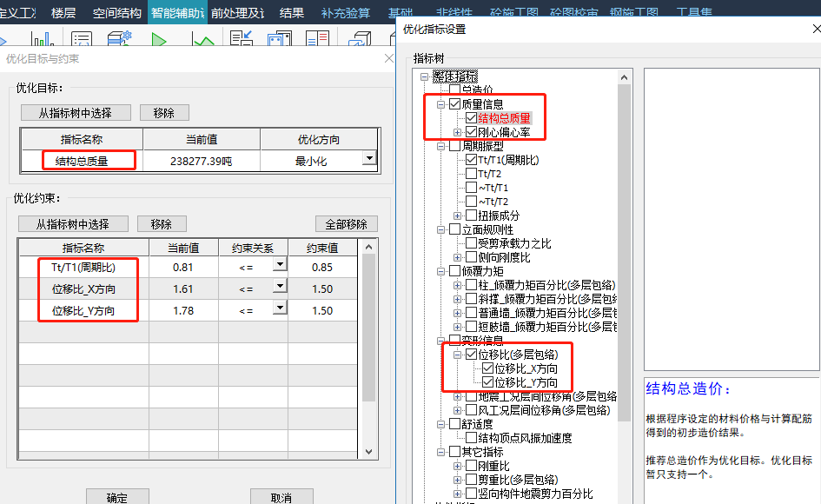Click the 全部移除 button
Image resolution: width=821 pixels, height=504 pixels.
tap(346, 224)
